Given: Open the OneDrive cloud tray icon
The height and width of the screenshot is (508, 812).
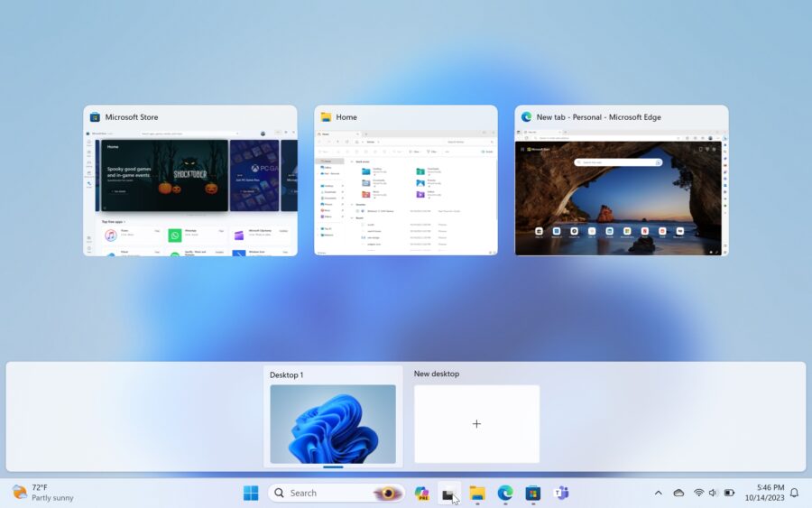Looking at the screenshot, I should (x=678, y=493).
